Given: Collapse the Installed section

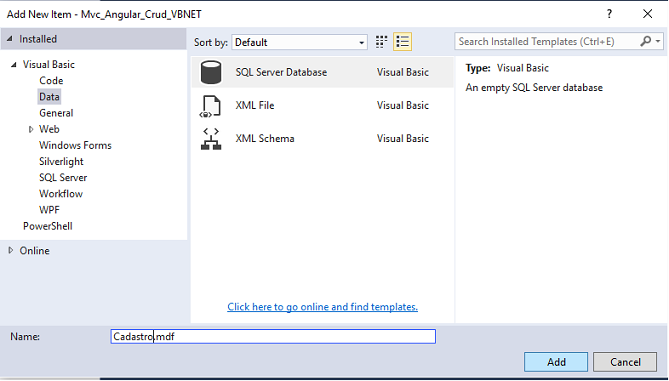Looking at the screenshot, I should (x=10, y=39).
